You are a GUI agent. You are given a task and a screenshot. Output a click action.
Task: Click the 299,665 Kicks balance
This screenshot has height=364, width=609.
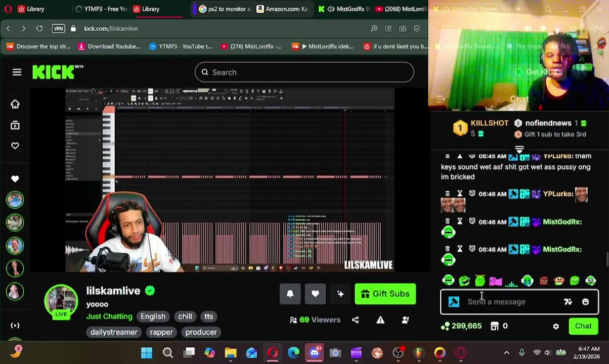pos(461,326)
